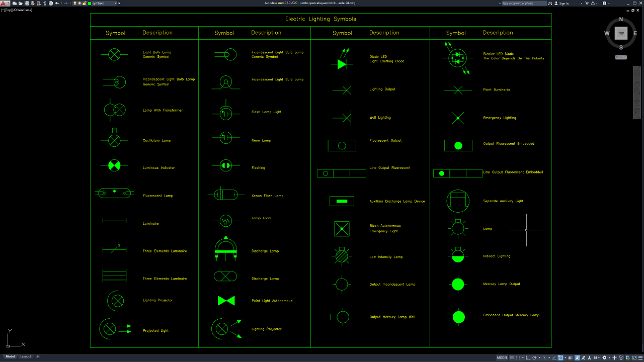This screenshot has height=362, width=644.
Task: Switch to the Layout1 tab
Action: pos(25,356)
